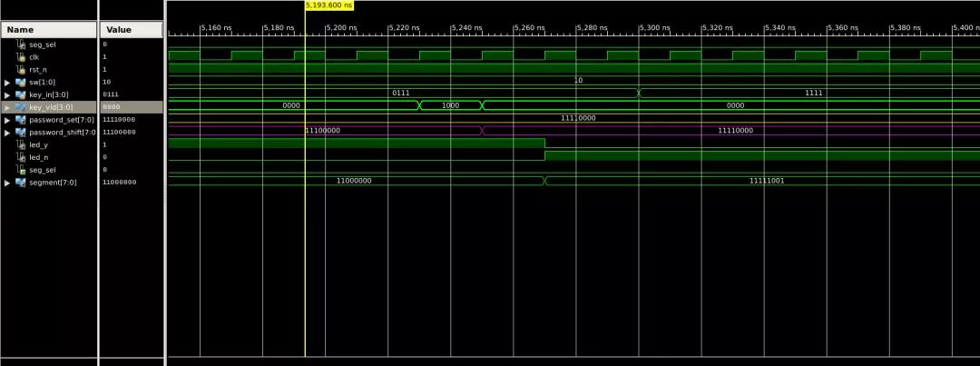The width and height of the screenshot is (980, 366).
Task: Click the clk signal icon
Action: 21,57
